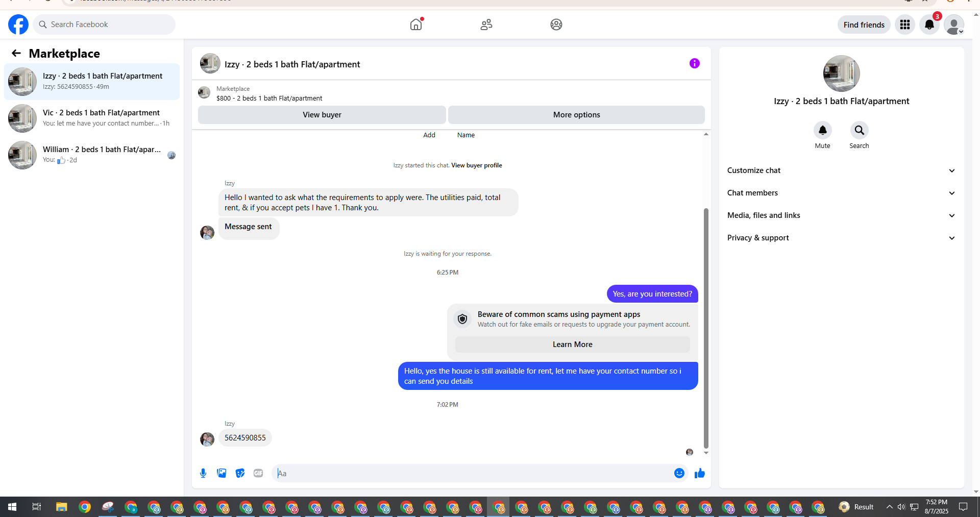Click the 'Yes, are you interested?' message
The width and height of the screenshot is (980, 517).
point(652,294)
